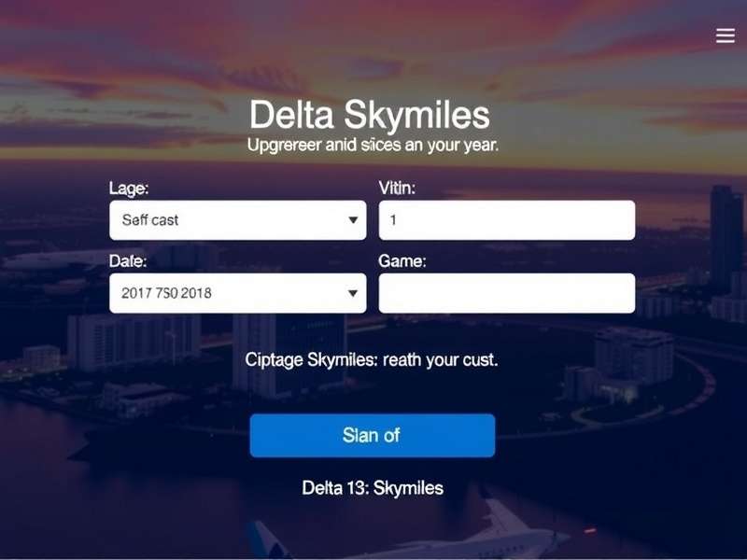The width and height of the screenshot is (747, 560).
Task: Open the hamburger menu icon
Action: pos(726,35)
